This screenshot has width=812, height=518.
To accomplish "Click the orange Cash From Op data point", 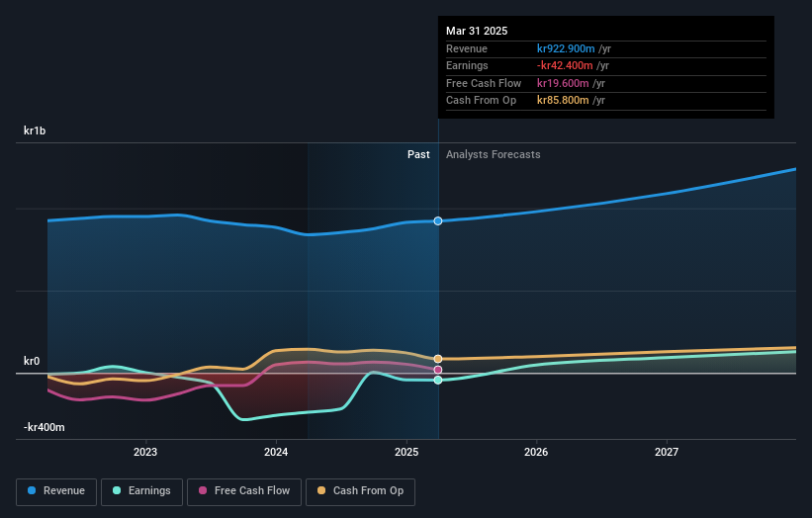I will click(x=438, y=359).
